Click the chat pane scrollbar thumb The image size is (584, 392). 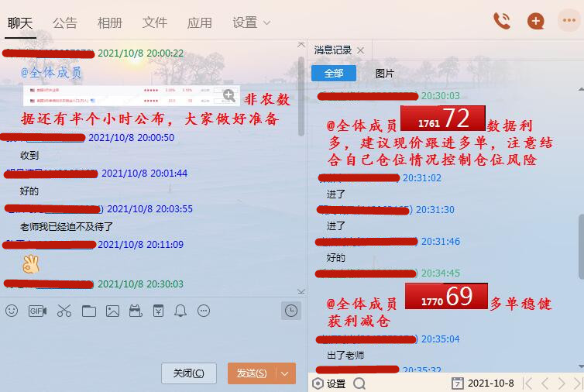[301, 97]
